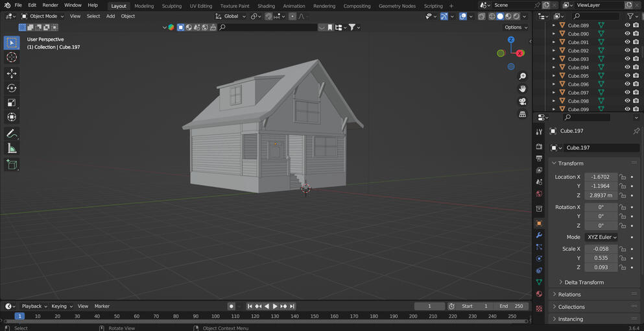Disable Cube.094 in renders via camera icon
The image size is (644, 331).
636,67
